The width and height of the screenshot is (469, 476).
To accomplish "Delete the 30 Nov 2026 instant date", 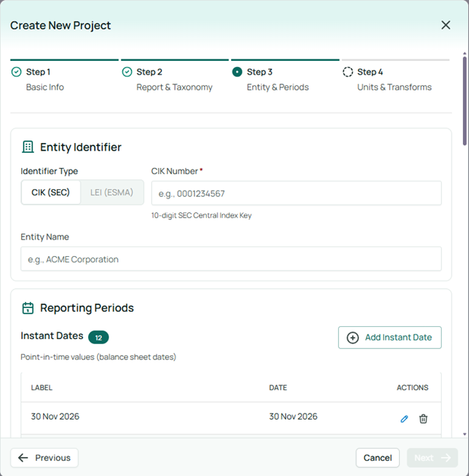I will (423, 419).
